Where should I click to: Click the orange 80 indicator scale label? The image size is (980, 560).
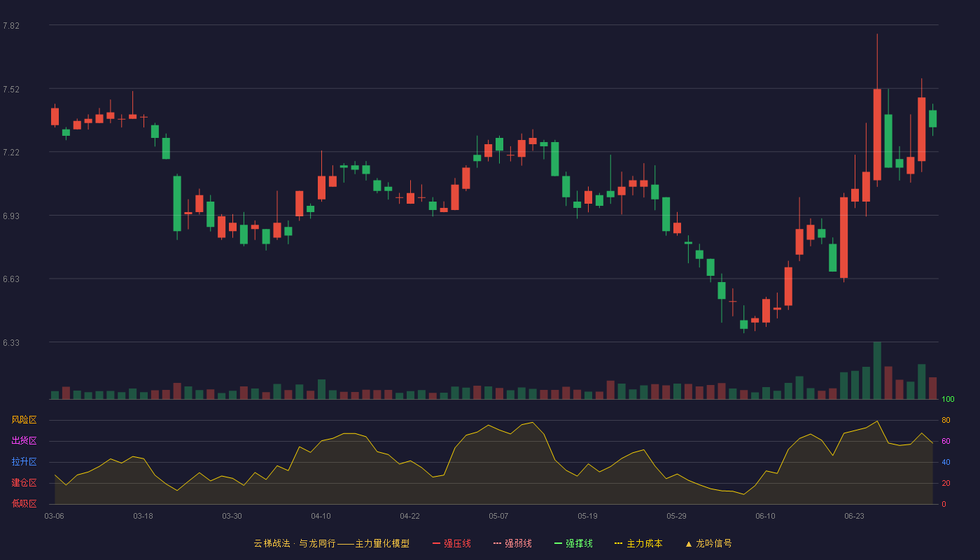coord(946,420)
